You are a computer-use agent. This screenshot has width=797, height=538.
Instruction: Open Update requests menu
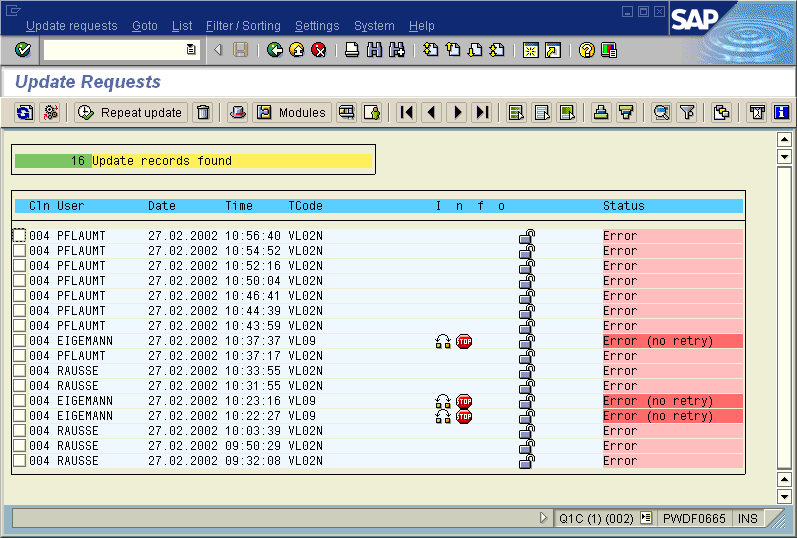coord(72,26)
